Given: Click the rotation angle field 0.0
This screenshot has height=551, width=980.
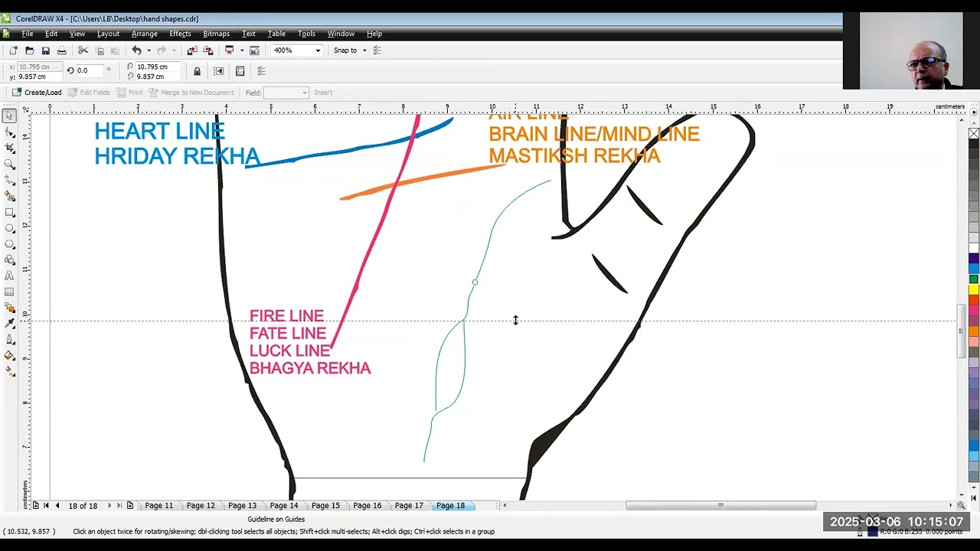Looking at the screenshot, I should (90, 70).
